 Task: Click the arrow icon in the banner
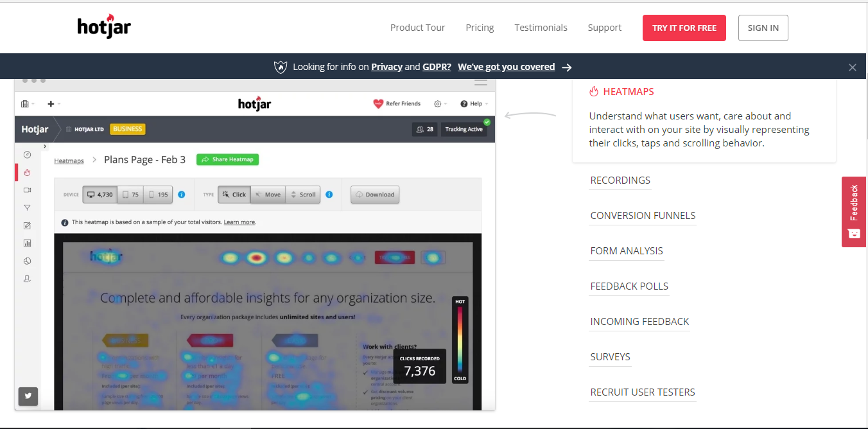click(567, 67)
